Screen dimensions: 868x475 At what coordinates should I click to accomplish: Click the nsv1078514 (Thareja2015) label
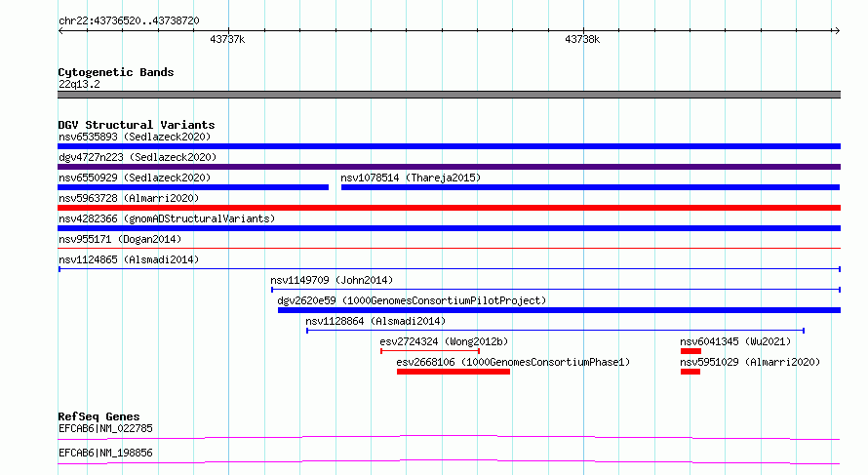(411, 178)
